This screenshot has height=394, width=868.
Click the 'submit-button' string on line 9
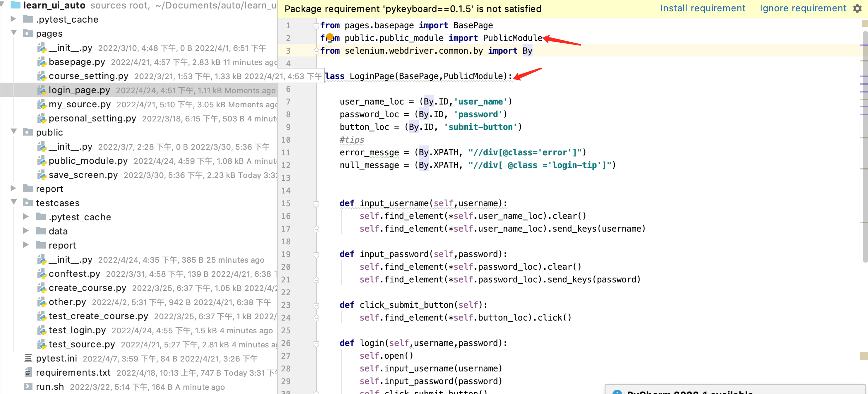(480, 127)
